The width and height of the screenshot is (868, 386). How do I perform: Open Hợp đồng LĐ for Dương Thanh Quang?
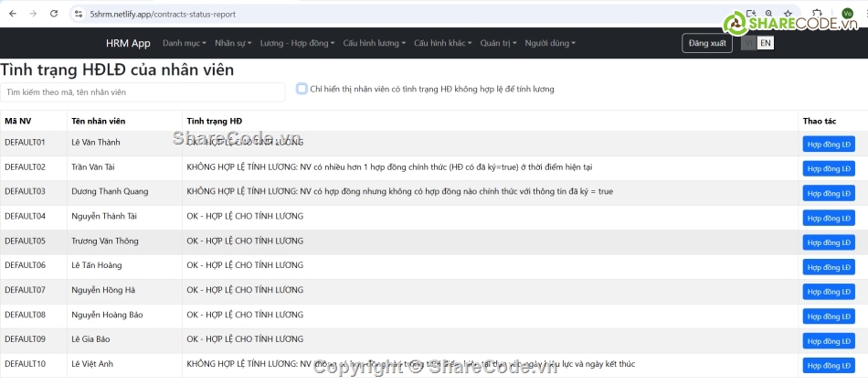pos(829,193)
